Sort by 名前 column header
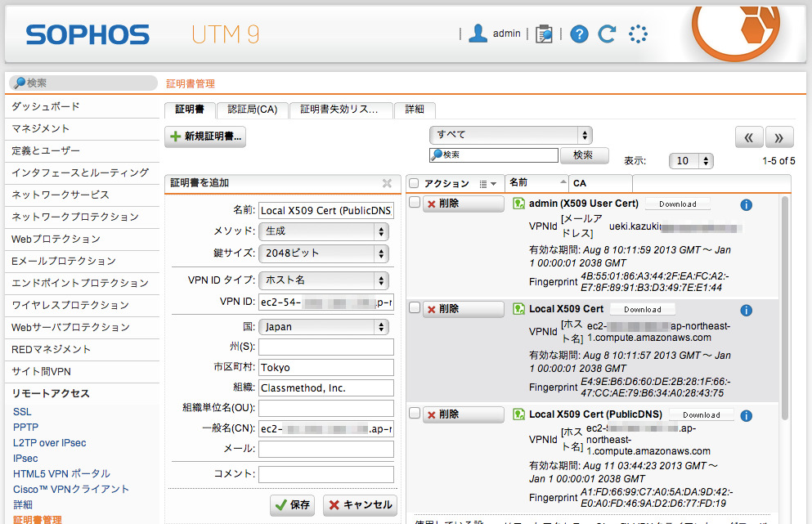 click(x=536, y=183)
